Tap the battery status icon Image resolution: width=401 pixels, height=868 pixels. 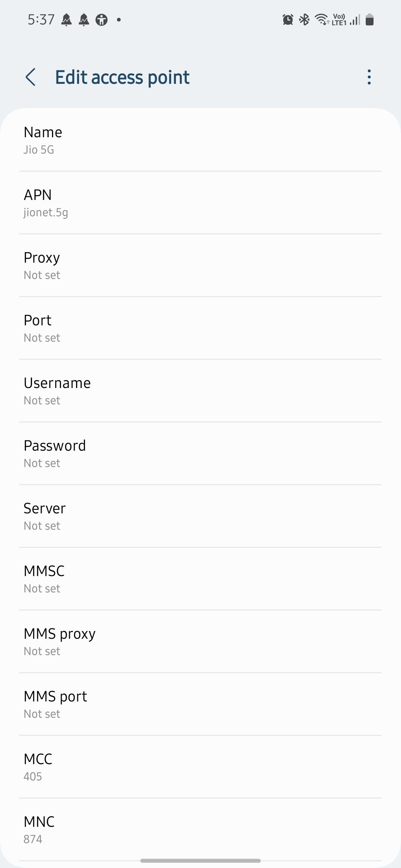click(x=369, y=20)
